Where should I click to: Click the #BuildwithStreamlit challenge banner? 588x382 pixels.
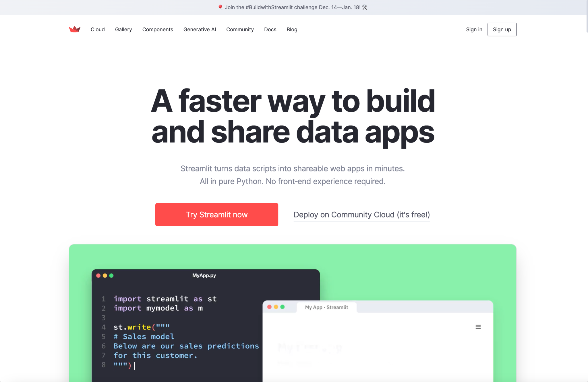(x=294, y=7)
